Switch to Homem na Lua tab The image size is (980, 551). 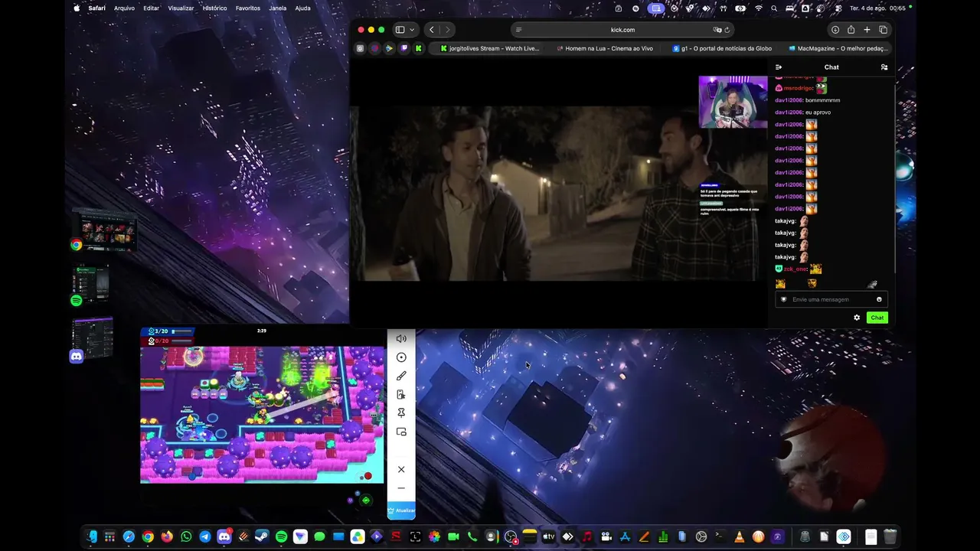(x=605, y=48)
